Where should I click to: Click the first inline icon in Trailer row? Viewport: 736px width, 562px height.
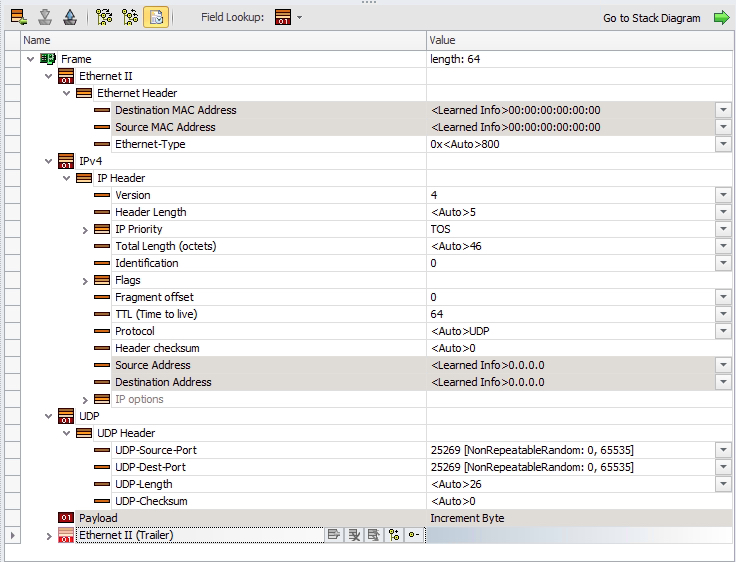pos(334,536)
